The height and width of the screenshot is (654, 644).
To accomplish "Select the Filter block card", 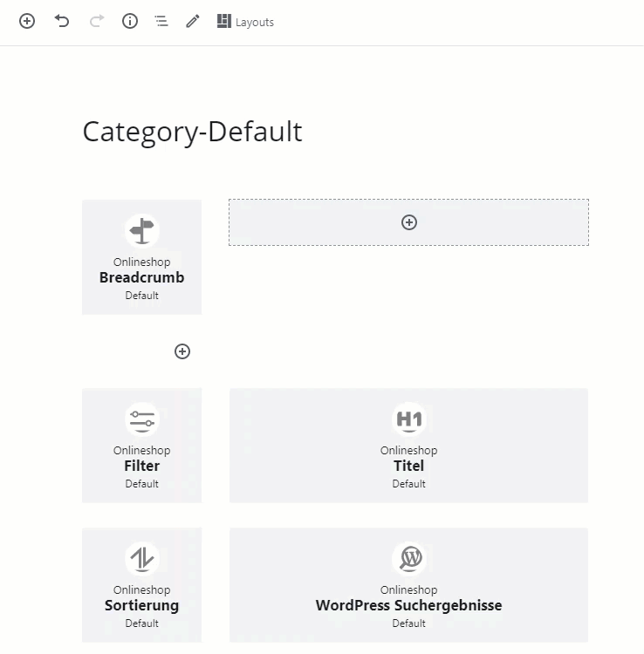I will coord(142,446).
